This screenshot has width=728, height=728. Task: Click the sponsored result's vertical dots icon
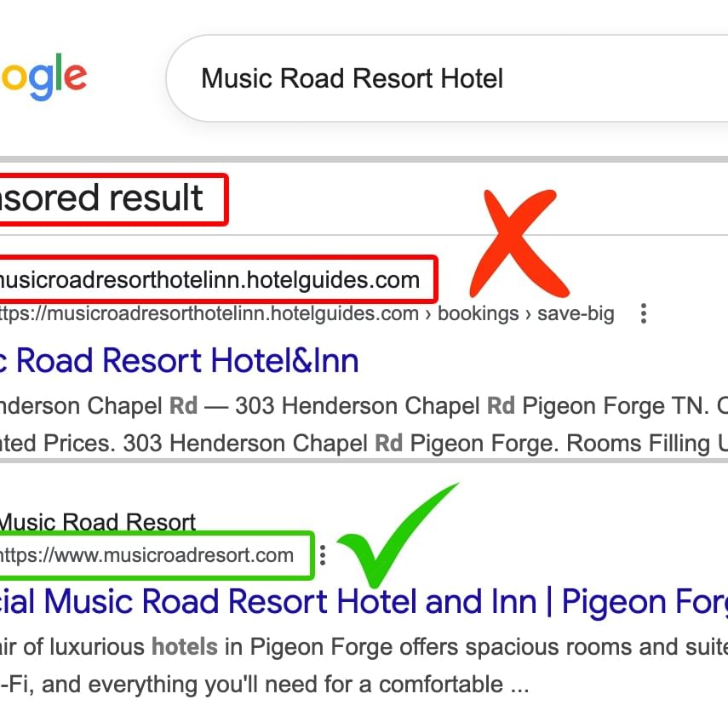coord(643,313)
